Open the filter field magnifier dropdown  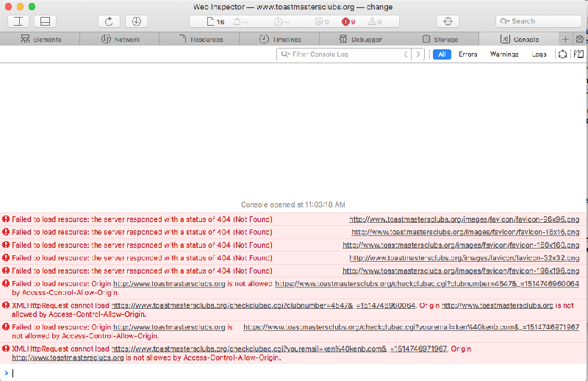pos(286,54)
